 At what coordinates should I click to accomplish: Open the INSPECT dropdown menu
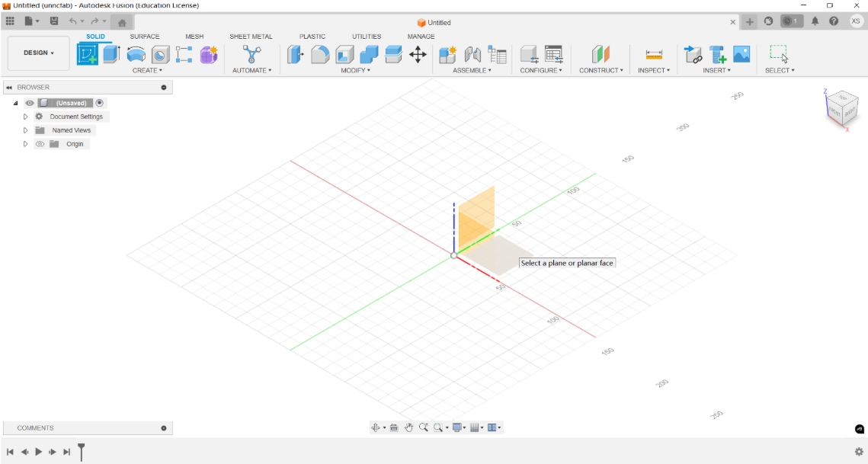(x=654, y=70)
